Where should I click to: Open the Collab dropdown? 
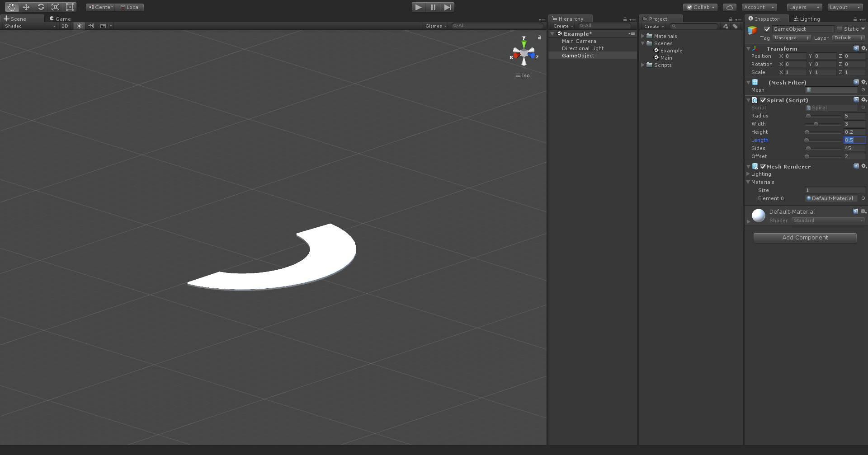(700, 7)
